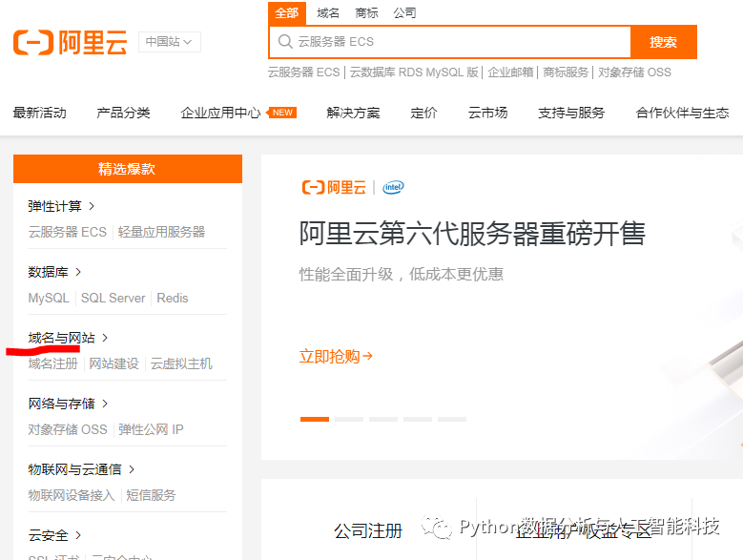Screen dimensions: 743x560
Task: Expand the 弹性计算 category arrow
Action: (92, 206)
